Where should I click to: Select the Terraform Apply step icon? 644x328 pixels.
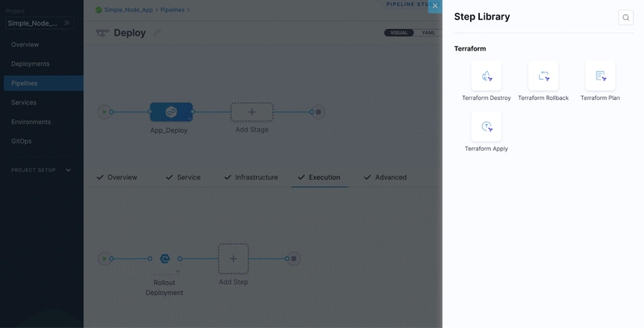click(x=486, y=127)
